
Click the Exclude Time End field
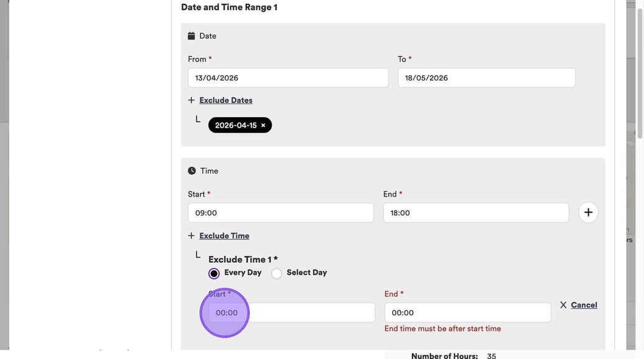[x=467, y=312]
